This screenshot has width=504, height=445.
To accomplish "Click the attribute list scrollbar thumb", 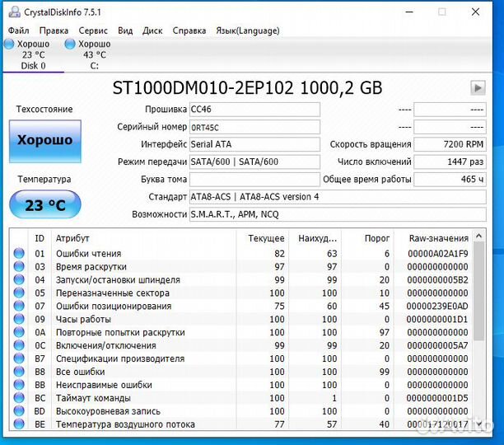I will click(478, 291).
